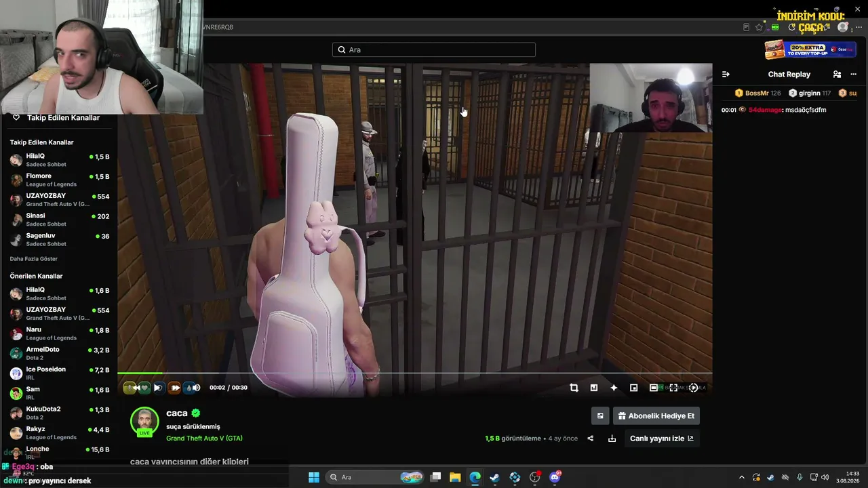The height and width of the screenshot is (488, 868).
Task: Open ArmelDoto channel in recommended list
Action: coord(59,353)
